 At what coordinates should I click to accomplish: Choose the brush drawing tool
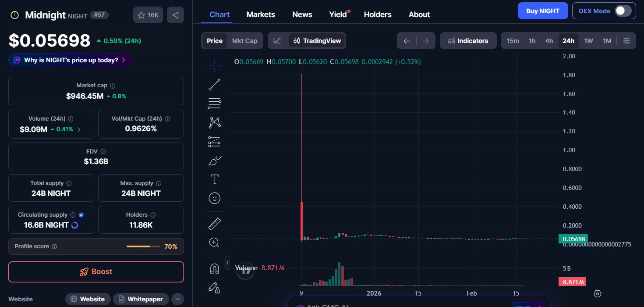click(215, 161)
